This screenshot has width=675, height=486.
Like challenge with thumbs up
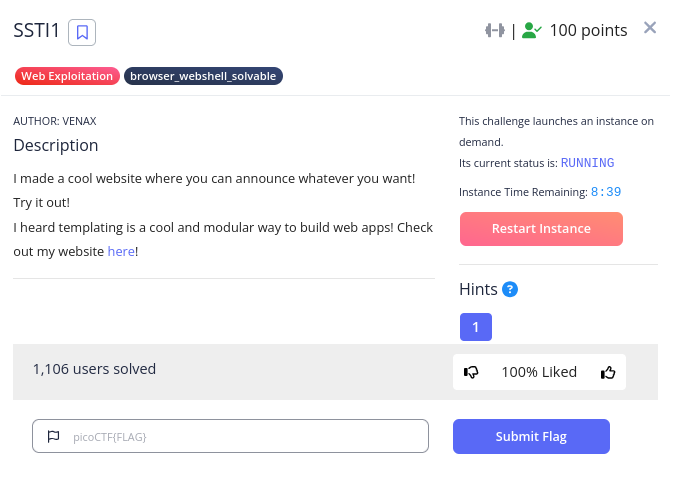(608, 372)
